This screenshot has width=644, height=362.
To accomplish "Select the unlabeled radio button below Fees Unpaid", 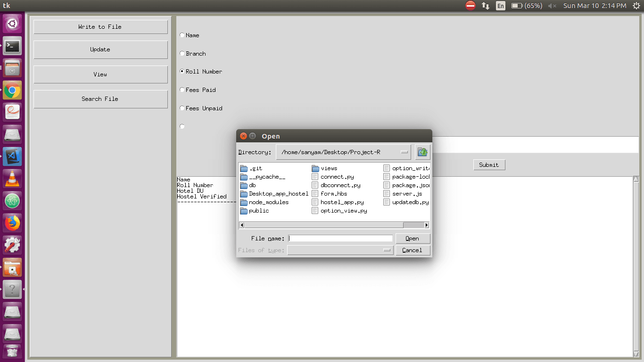I will click(182, 126).
